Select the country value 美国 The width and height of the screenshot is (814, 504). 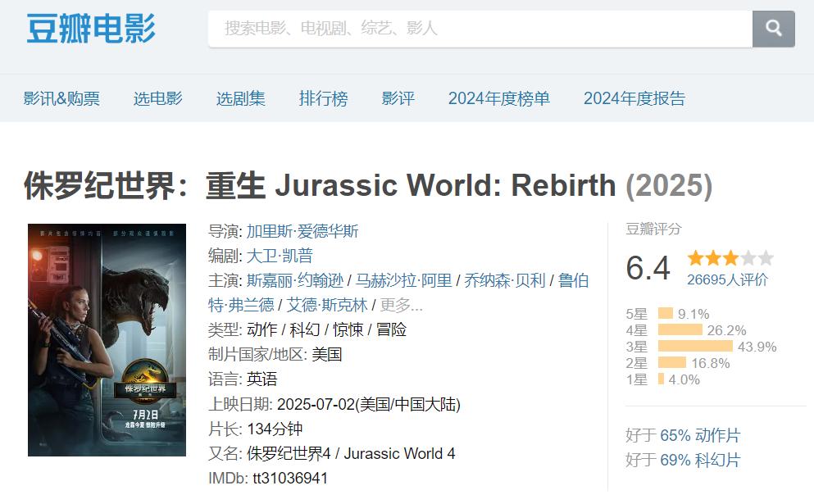[327, 355]
